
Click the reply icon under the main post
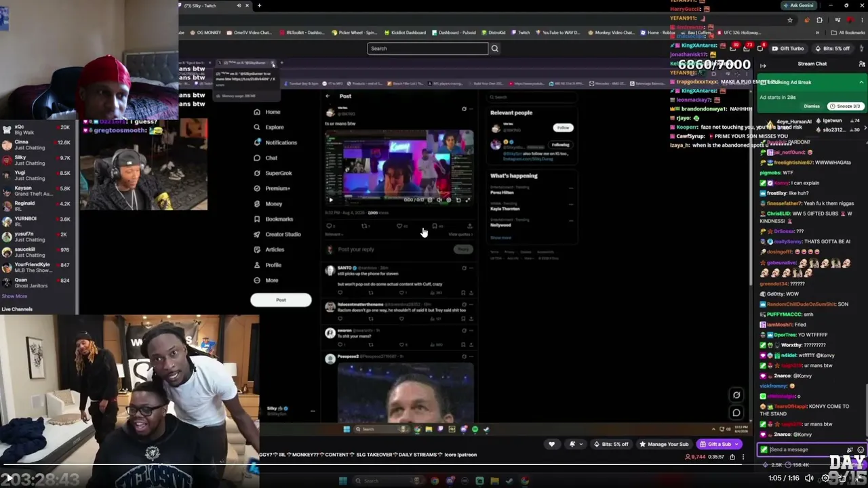click(x=330, y=226)
